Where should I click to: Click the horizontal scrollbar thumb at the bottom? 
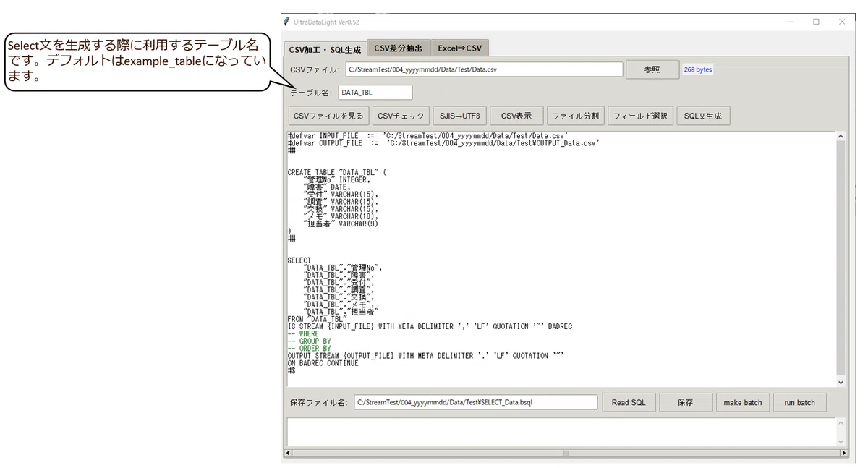pyautogui.click(x=566, y=454)
